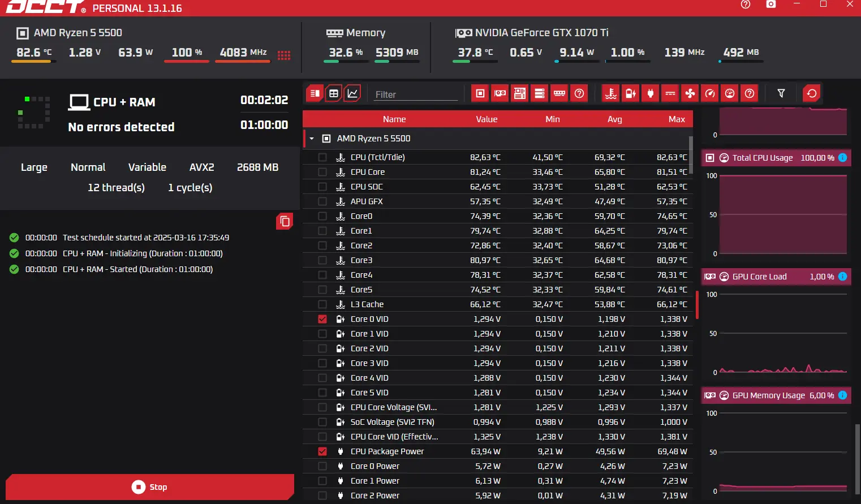Click the reset sensor values icon
Viewport: 861px width, 504px height.
coord(812,93)
